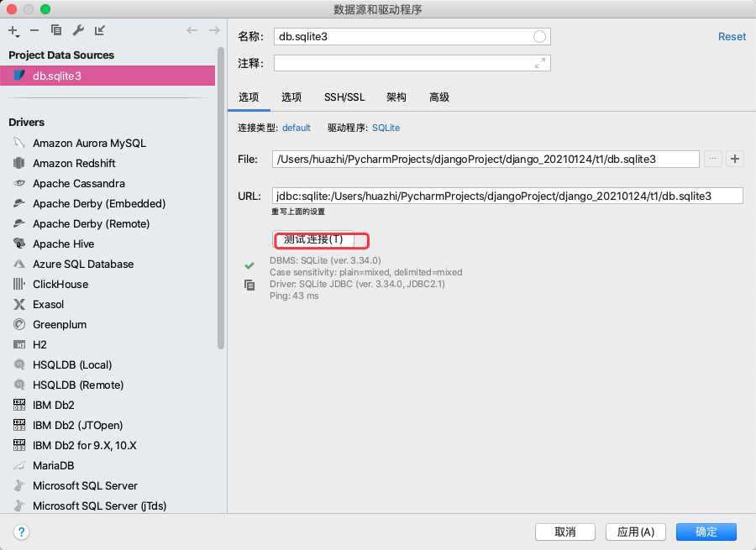Click inside the URL input field
Screen dimensions: 756x550
click(507, 196)
